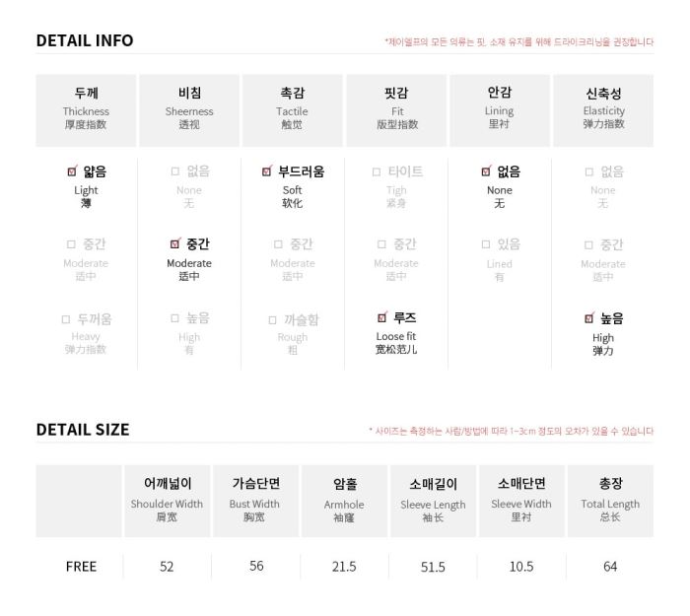Check the Light thickness checkbox
Viewport: 690px width, 616px height.
pyautogui.click(x=72, y=171)
